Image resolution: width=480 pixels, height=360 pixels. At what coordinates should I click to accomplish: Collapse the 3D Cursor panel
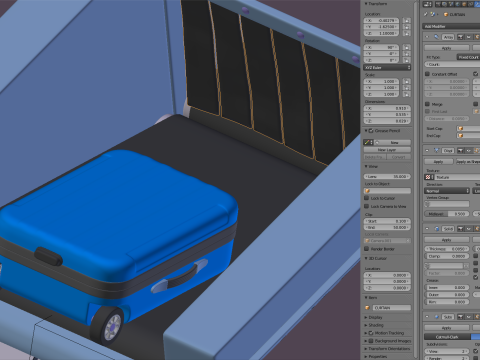coord(366,258)
